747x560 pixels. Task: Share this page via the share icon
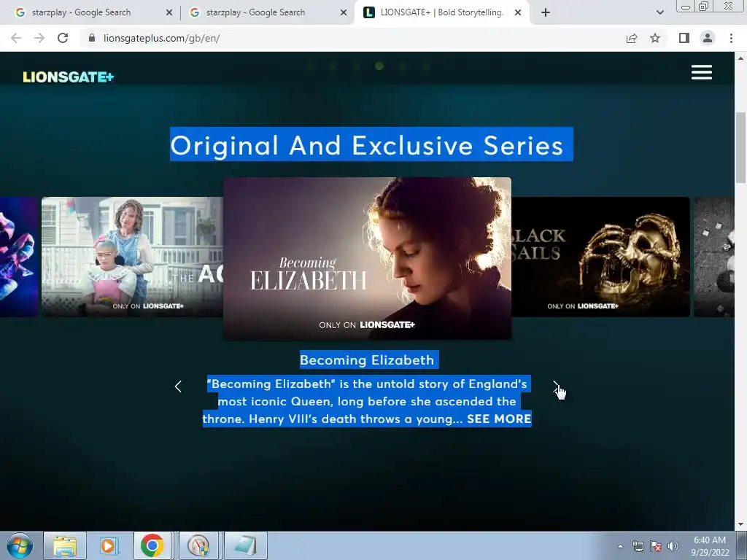click(632, 38)
